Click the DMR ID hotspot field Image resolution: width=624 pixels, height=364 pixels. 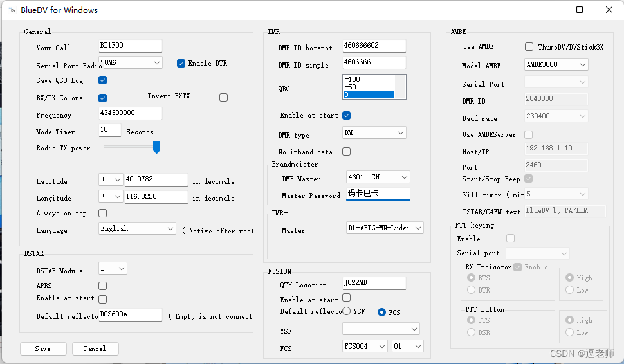(374, 46)
